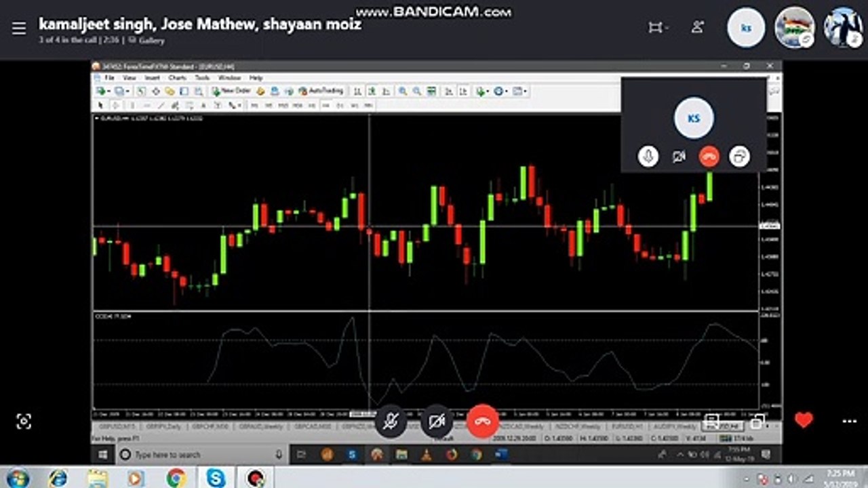Zoom out on the chart
This screenshot has width=868, height=488.
tap(417, 91)
